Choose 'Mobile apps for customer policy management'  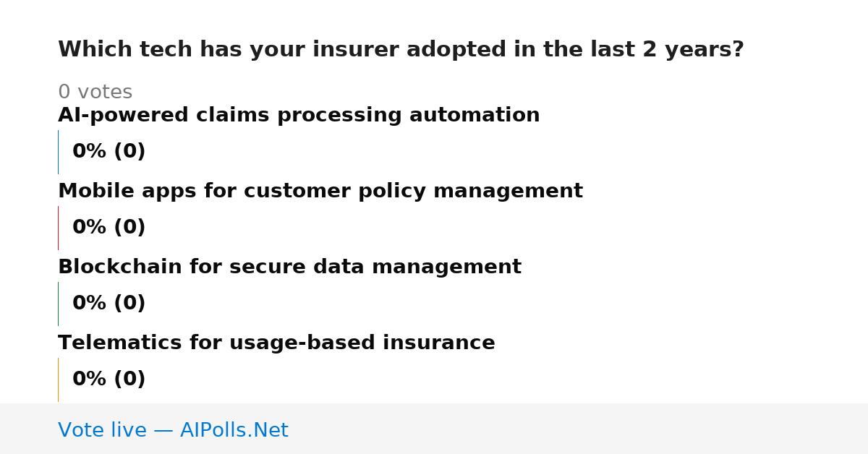(320, 192)
